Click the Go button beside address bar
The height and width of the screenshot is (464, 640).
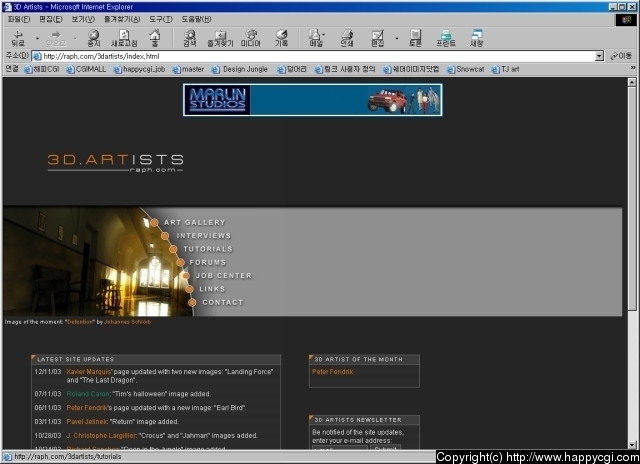coord(621,56)
